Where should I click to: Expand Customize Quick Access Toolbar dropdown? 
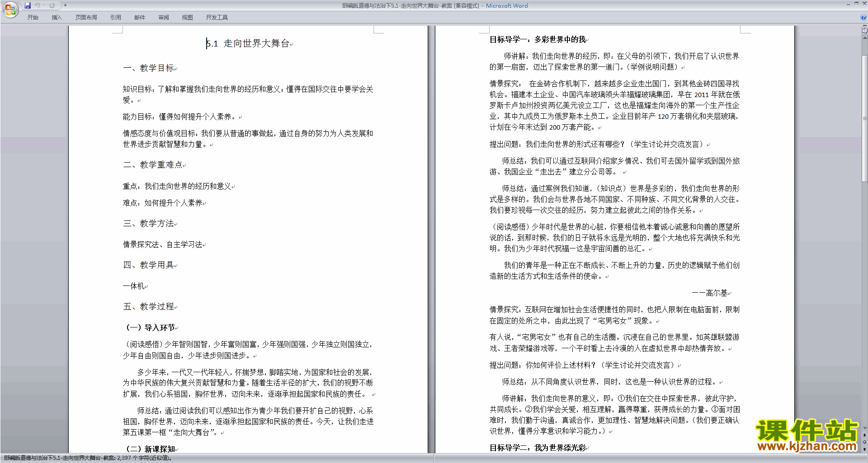click(x=65, y=5)
